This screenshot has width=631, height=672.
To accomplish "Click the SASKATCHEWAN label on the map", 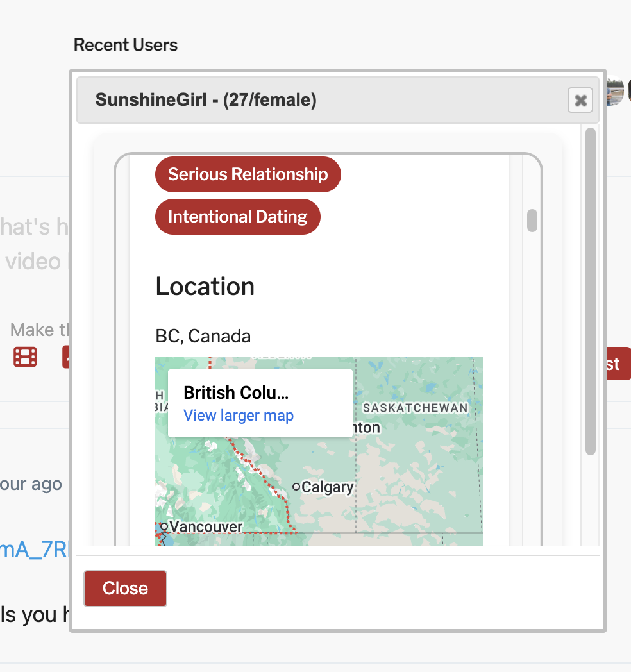I will pos(415,408).
